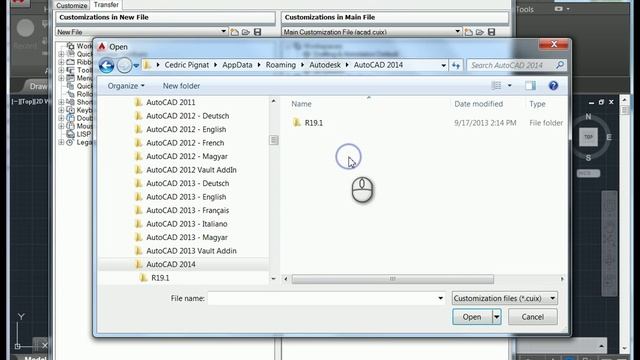The image size is (640, 360).
Task: Open the Organize menu
Action: pyautogui.click(x=126, y=86)
